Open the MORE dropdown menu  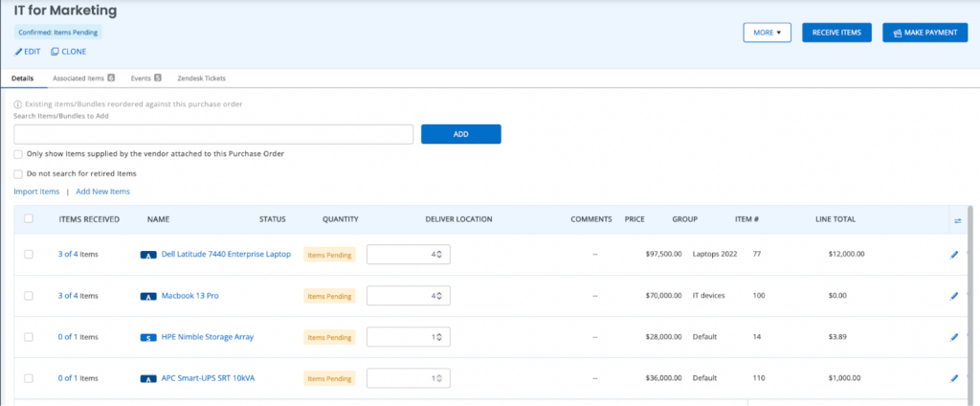point(767,33)
